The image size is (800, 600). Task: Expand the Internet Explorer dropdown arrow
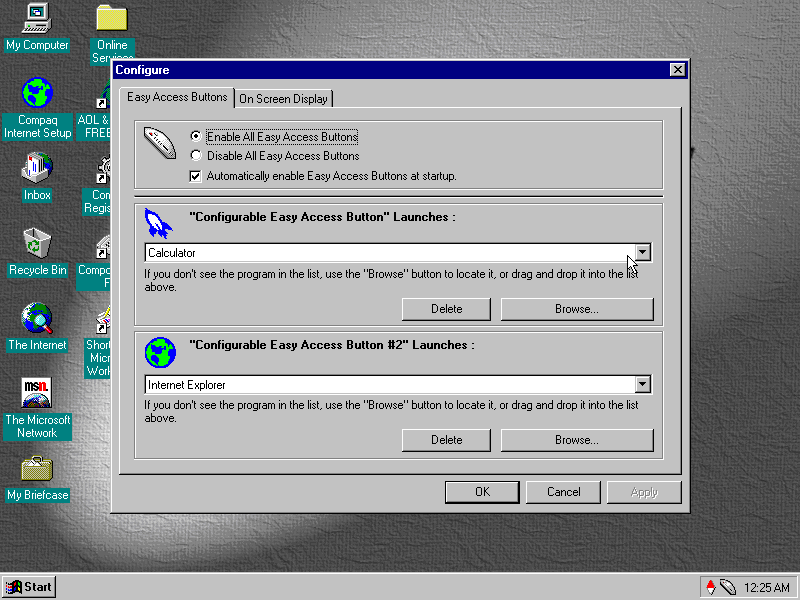pos(643,385)
